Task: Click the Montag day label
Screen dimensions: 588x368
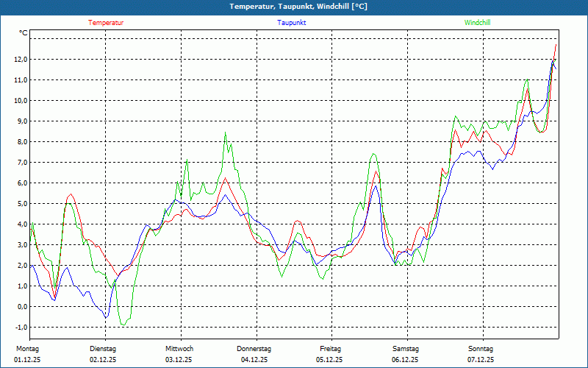Action: pyautogui.click(x=27, y=349)
